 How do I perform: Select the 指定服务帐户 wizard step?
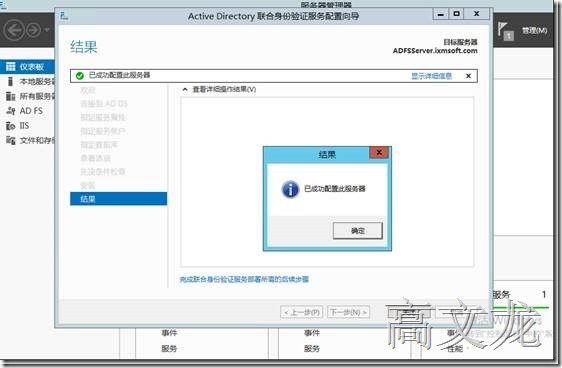click(103, 131)
